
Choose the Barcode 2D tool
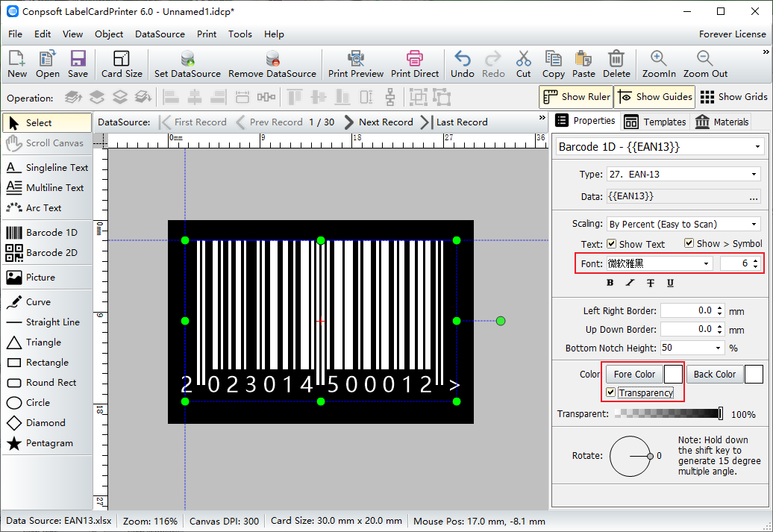[47, 252]
